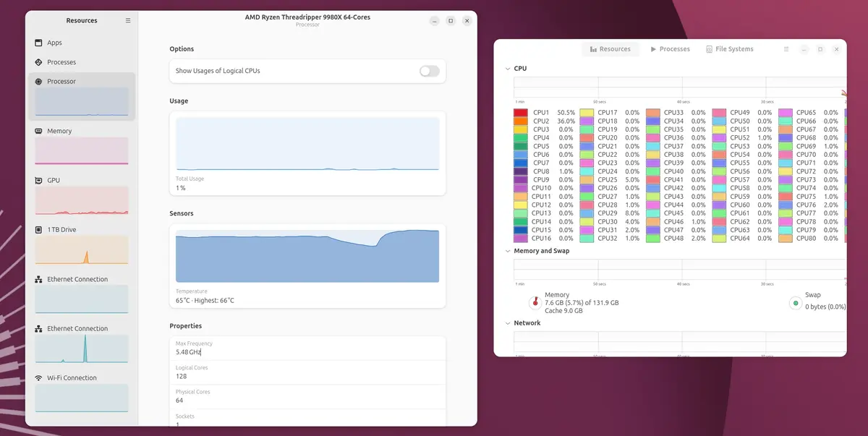Viewport: 868px width, 436px height.
Task: Open the 1 TB Drive section
Action: (x=82, y=244)
